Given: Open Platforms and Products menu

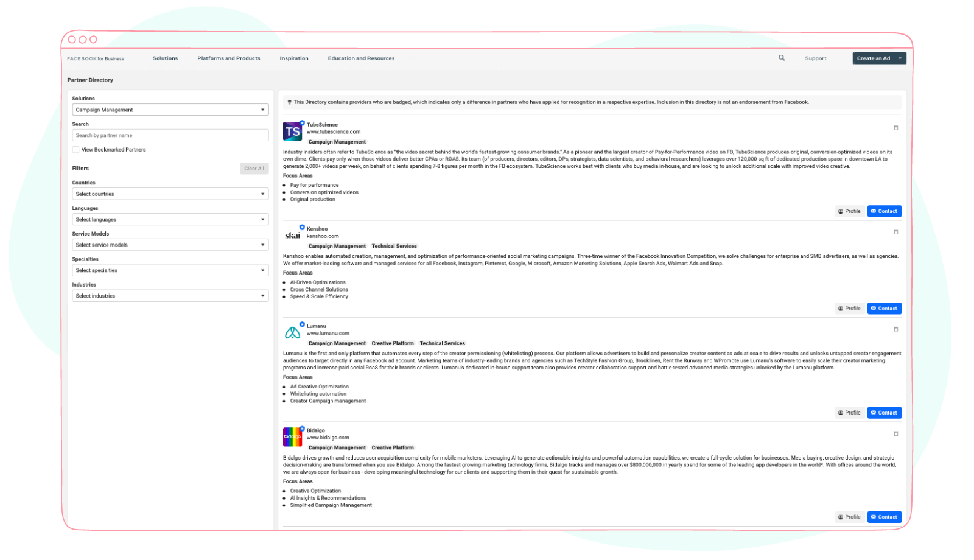Looking at the screenshot, I should [228, 58].
